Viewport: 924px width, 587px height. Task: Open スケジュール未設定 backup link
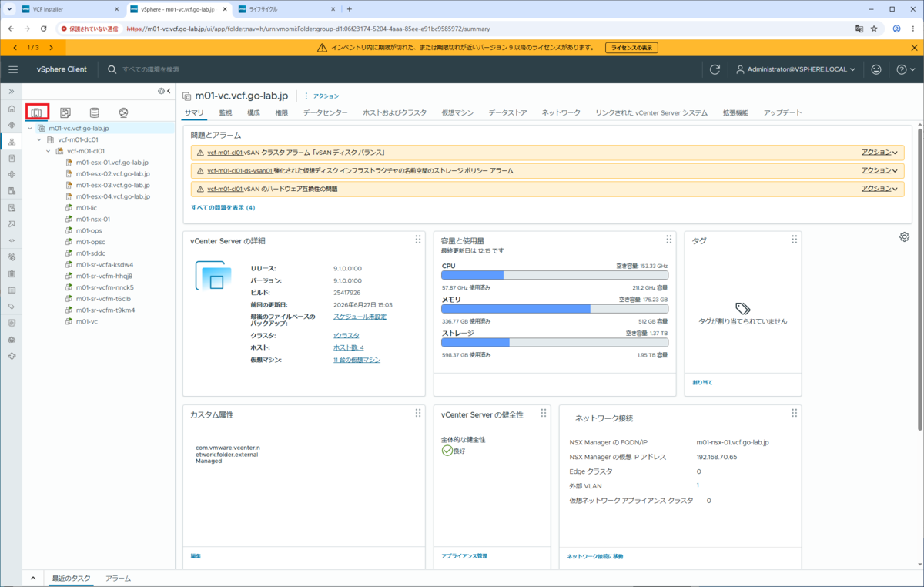360,317
